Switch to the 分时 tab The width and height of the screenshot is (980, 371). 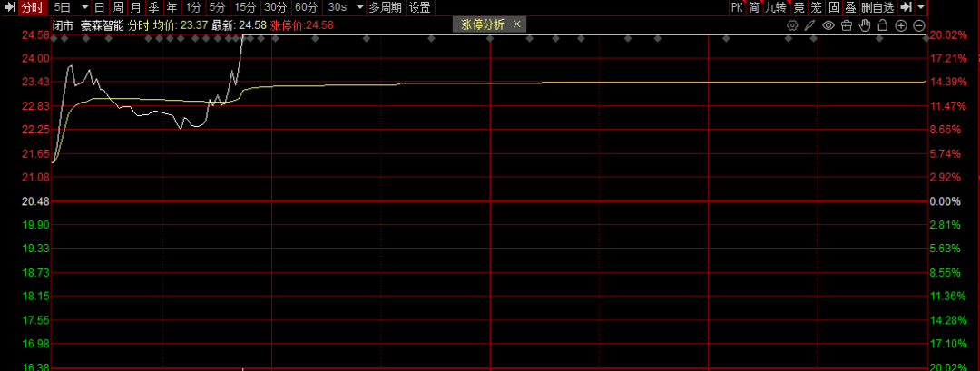point(32,7)
